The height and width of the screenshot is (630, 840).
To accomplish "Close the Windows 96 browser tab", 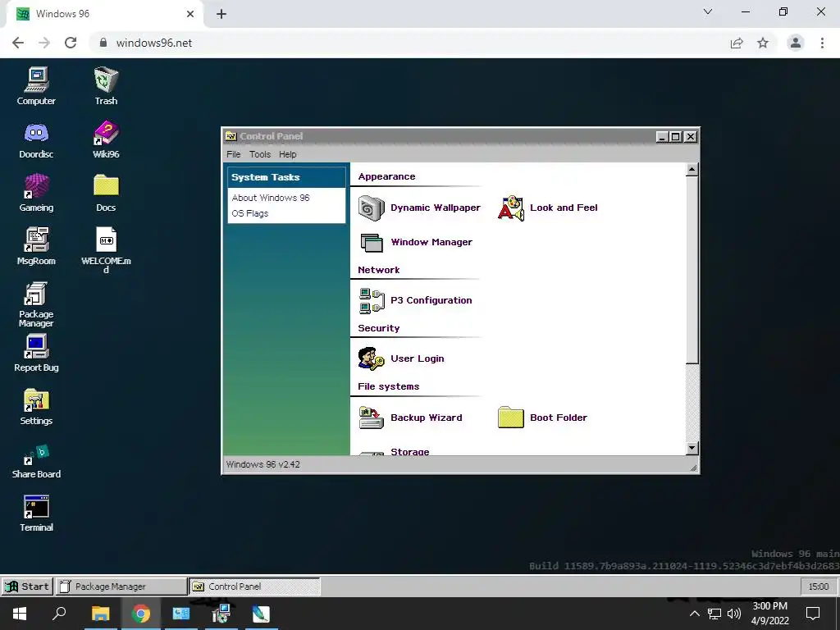I will point(190,14).
